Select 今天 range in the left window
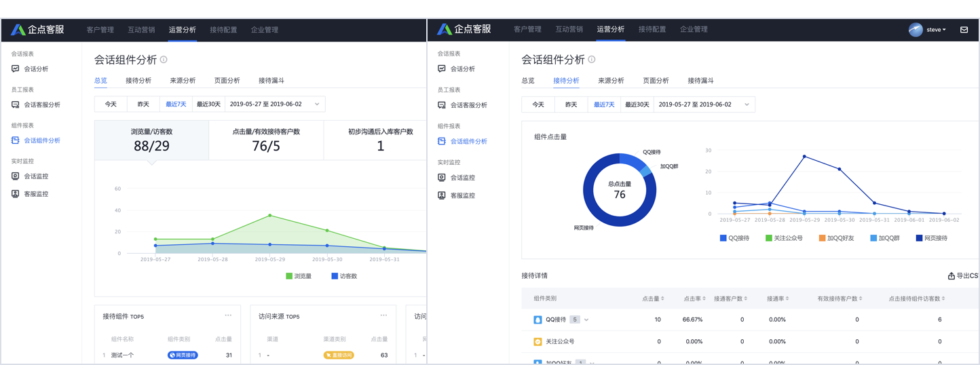 [x=111, y=104]
